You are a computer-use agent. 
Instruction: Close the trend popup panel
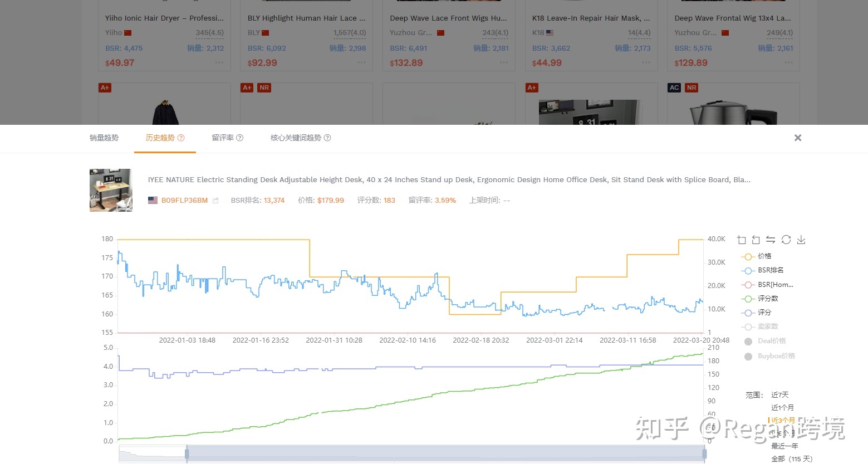[798, 138]
